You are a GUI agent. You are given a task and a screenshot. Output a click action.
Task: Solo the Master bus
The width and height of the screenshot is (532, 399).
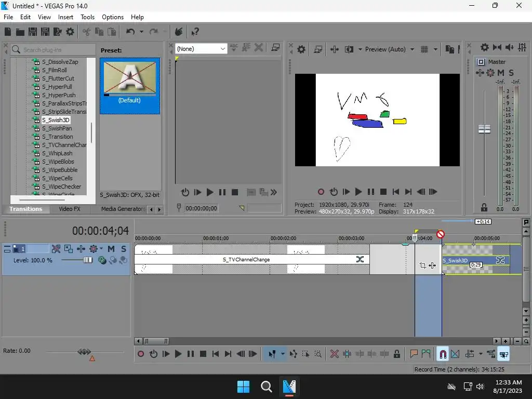[x=511, y=73]
